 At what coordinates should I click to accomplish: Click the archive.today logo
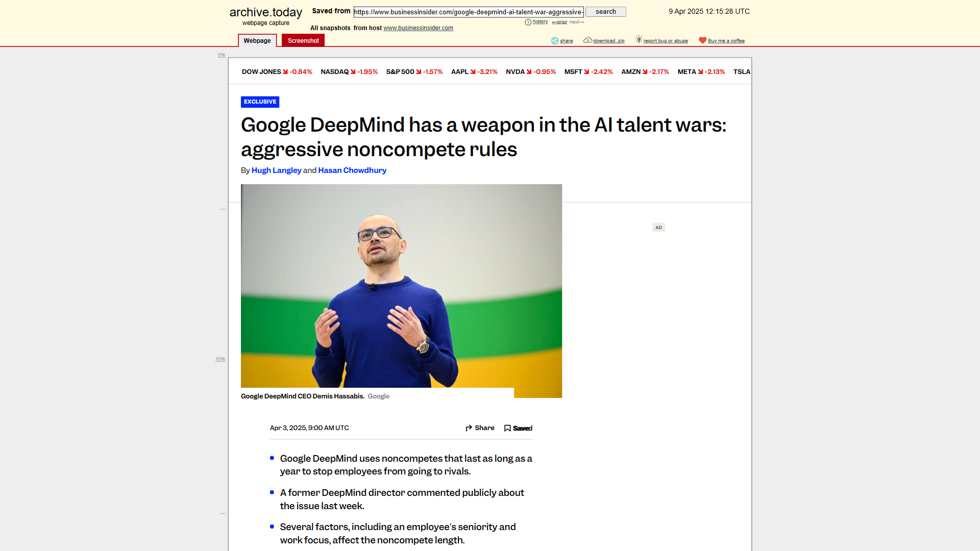pyautogui.click(x=265, y=12)
